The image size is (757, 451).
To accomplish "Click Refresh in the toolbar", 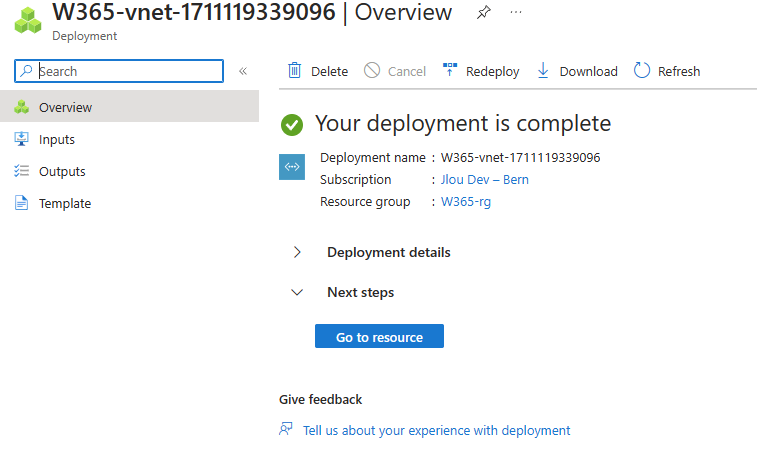I will click(667, 71).
